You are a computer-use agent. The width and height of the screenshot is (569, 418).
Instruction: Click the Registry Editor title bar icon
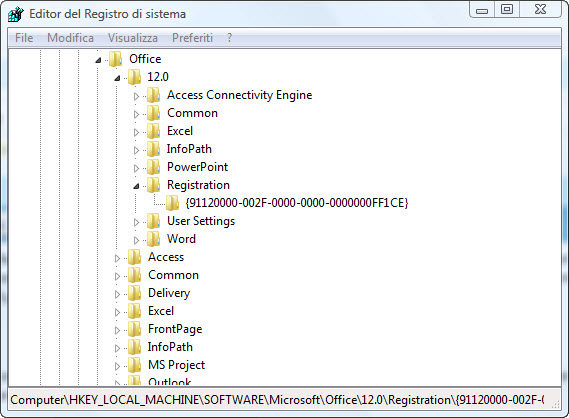pos(16,14)
